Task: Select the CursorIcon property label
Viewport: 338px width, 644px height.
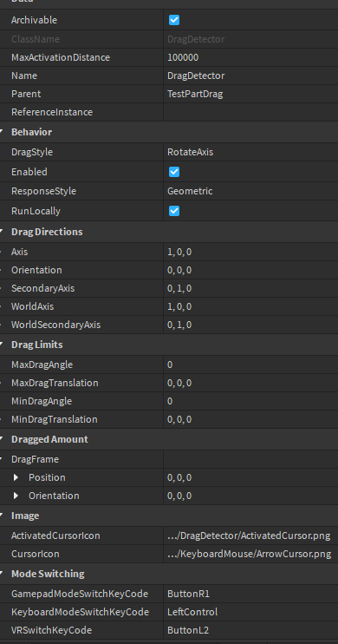Action: point(36,554)
